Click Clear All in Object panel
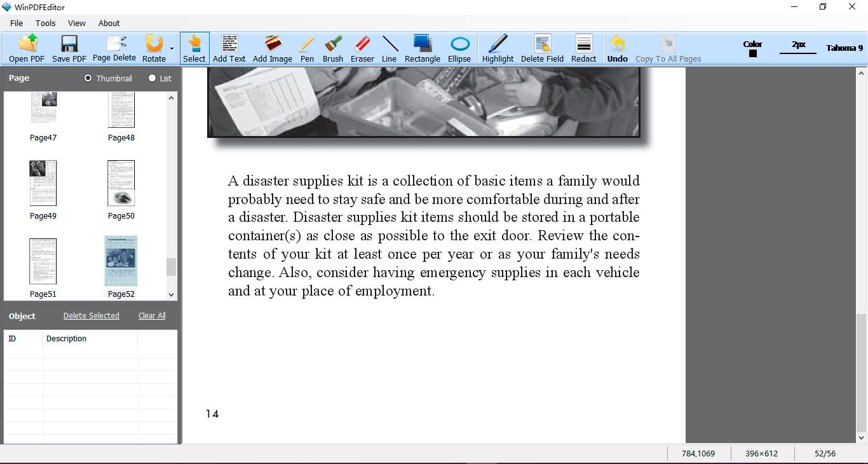This screenshot has height=464, width=868. tap(151, 315)
